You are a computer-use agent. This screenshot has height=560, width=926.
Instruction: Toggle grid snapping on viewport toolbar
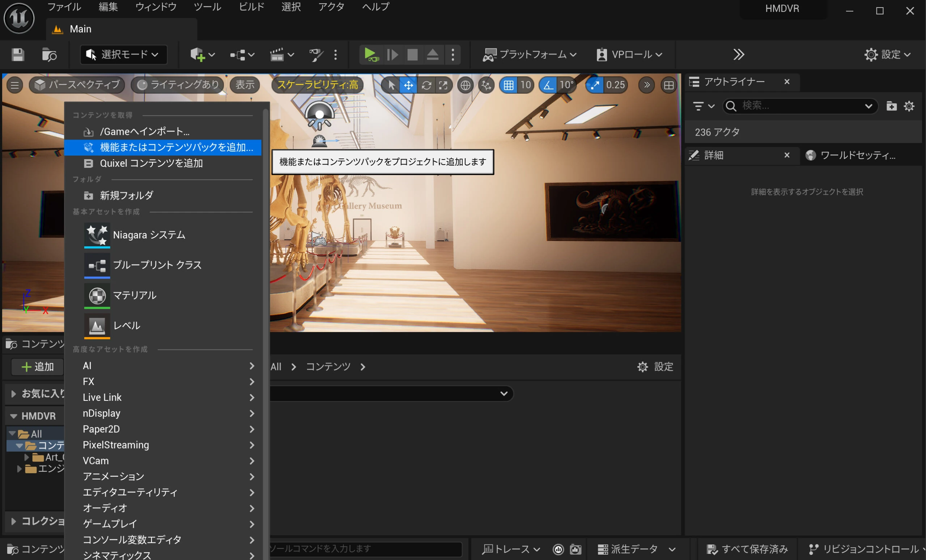click(x=508, y=85)
